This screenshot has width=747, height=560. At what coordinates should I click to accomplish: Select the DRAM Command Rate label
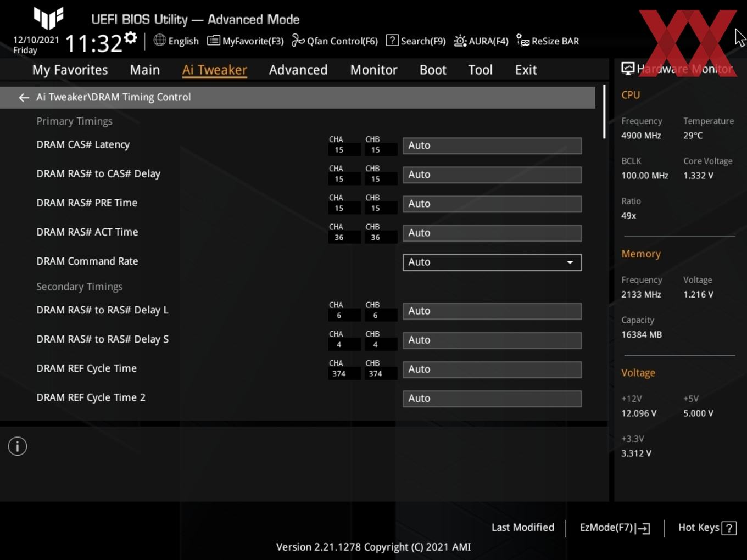pos(87,261)
